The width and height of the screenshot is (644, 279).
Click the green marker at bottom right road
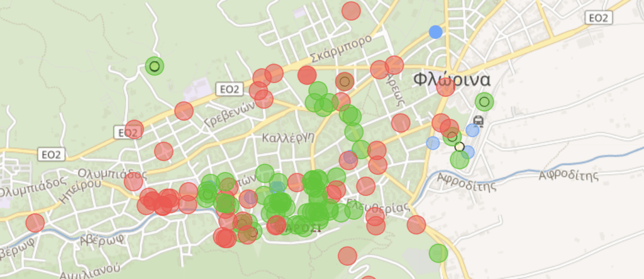(438, 253)
